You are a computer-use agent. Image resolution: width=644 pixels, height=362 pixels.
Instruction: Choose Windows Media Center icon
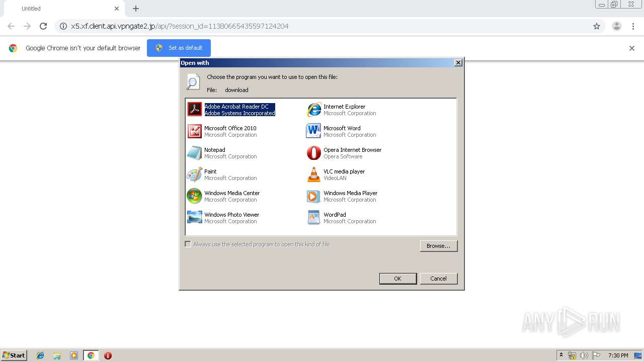[194, 196]
